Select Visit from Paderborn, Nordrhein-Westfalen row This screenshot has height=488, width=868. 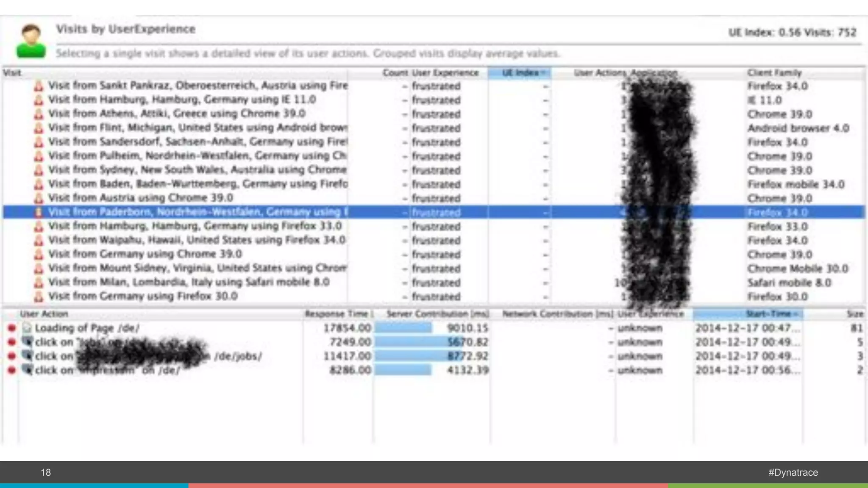coord(434,212)
